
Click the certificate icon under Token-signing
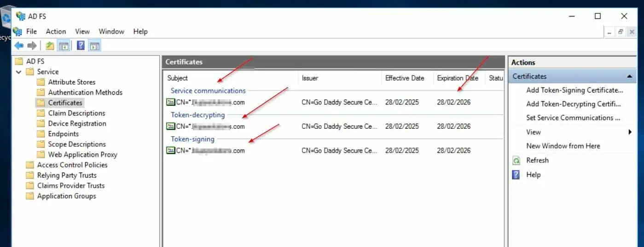(171, 150)
